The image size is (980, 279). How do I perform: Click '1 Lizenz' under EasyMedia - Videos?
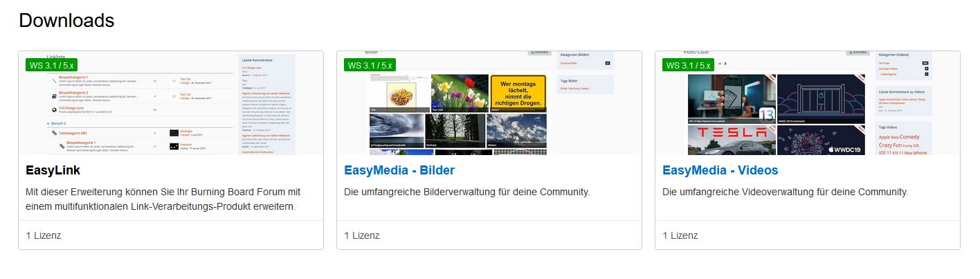coord(680,235)
